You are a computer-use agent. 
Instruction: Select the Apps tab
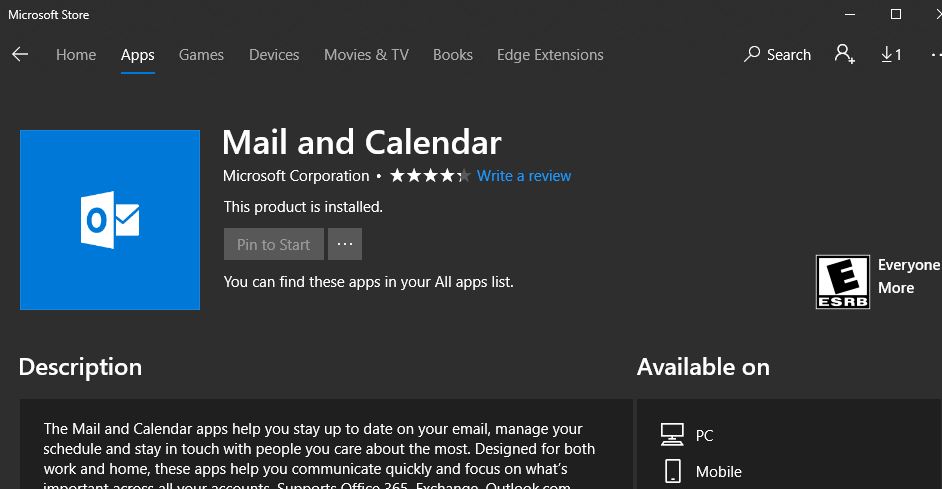[x=137, y=55]
